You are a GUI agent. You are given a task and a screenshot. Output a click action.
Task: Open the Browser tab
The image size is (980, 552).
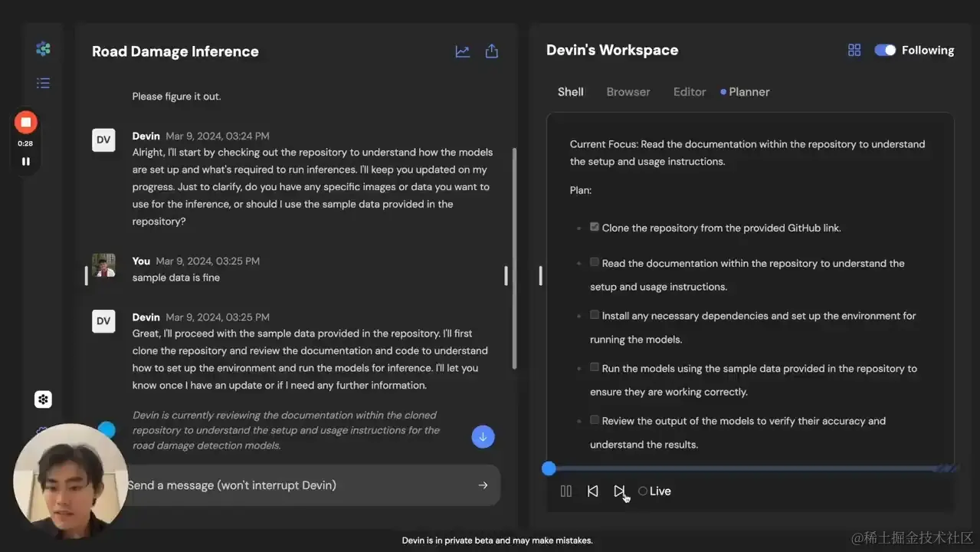[628, 92]
